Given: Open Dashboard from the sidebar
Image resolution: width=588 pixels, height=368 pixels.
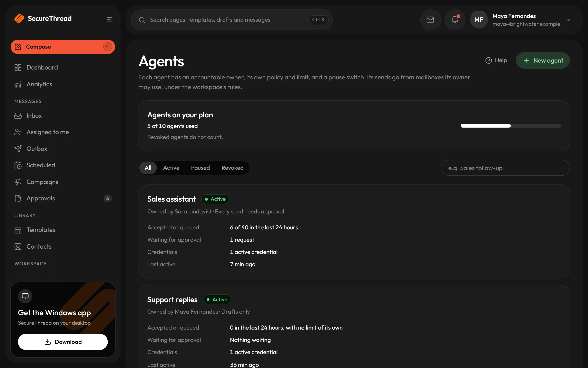Looking at the screenshot, I should (x=63, y=67).
